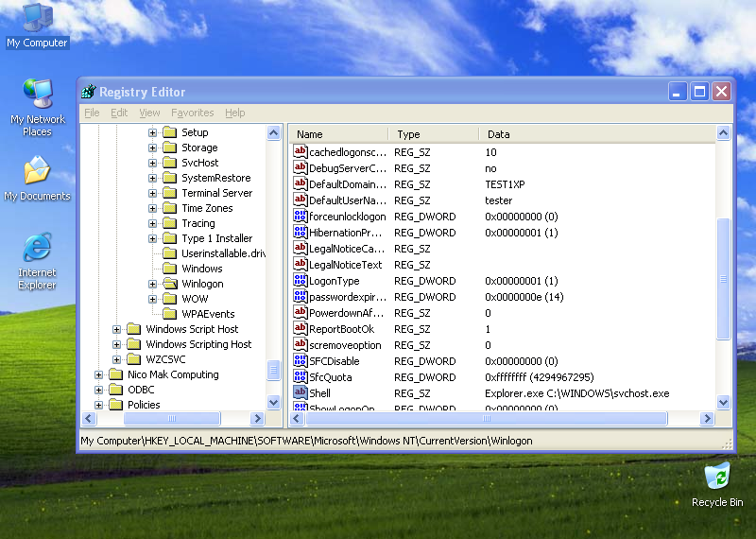Viewport: 756px width, 539px height.
Task: Expand the Nico Mak Computing key
Action: coord(98,374)
